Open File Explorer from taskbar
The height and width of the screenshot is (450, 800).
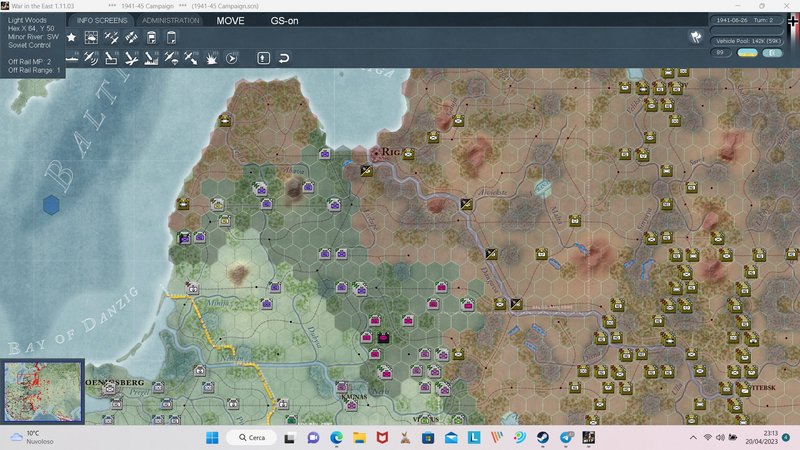359,438
